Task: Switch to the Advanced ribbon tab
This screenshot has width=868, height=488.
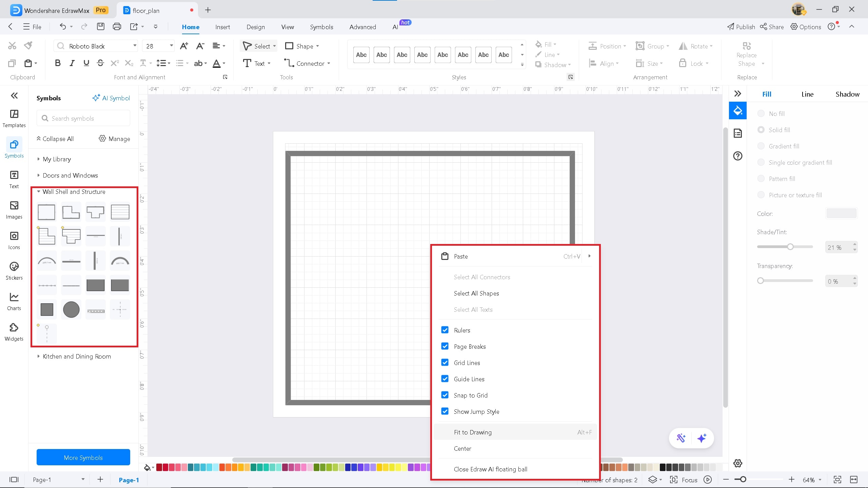Action: (362, 27)
